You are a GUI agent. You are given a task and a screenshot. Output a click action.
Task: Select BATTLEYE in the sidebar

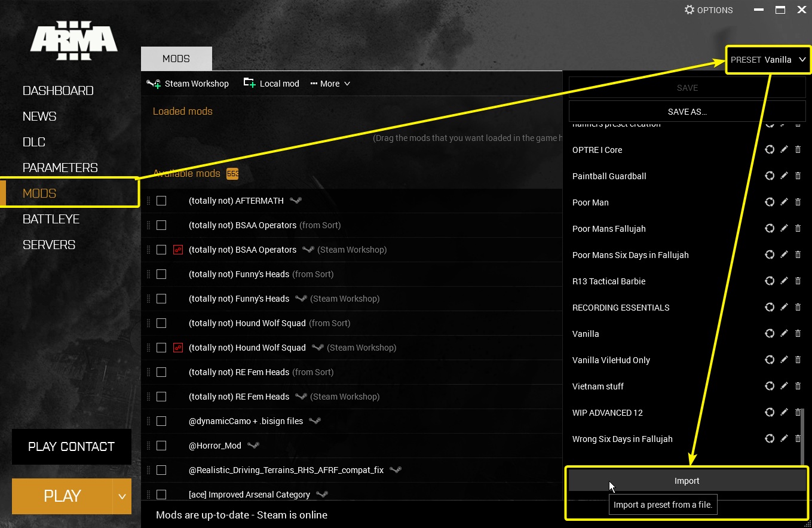[51, 219]
